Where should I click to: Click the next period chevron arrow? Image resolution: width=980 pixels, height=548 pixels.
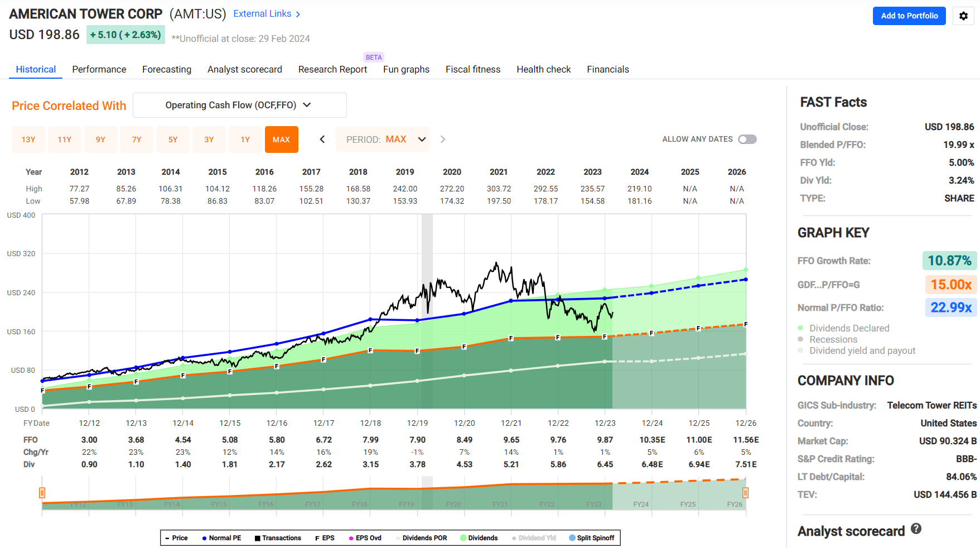click(x=442, y=139)
